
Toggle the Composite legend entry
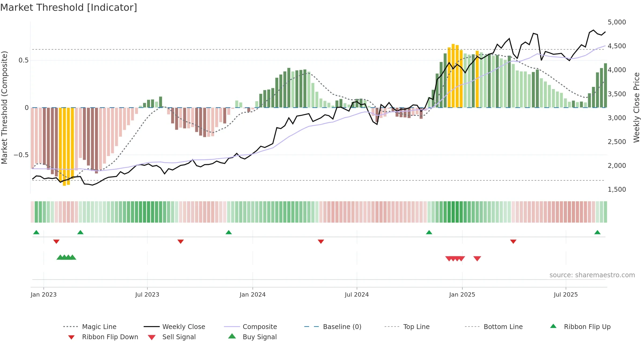[x=250, y=327]
